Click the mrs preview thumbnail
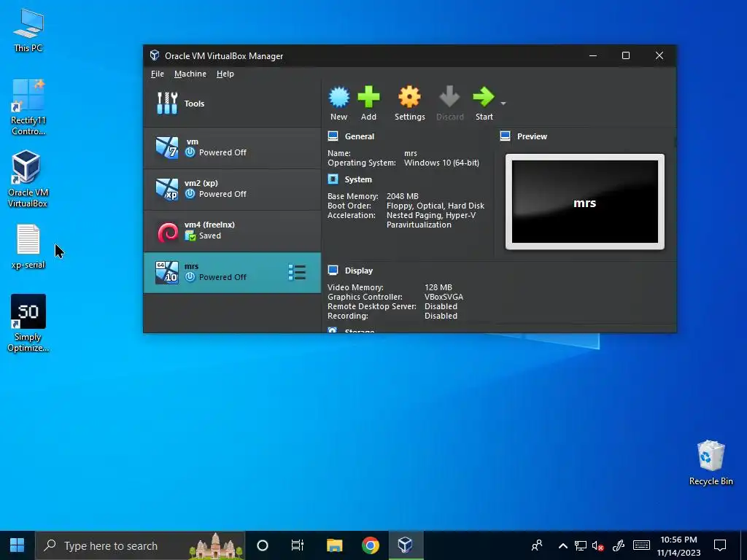The height and width of the screenshot is (560, 747). click(584, 202)
